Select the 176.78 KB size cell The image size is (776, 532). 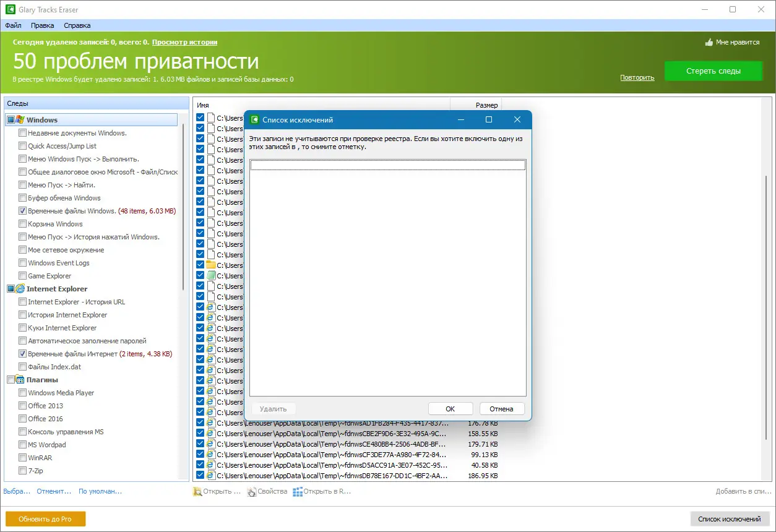[483, 423]
